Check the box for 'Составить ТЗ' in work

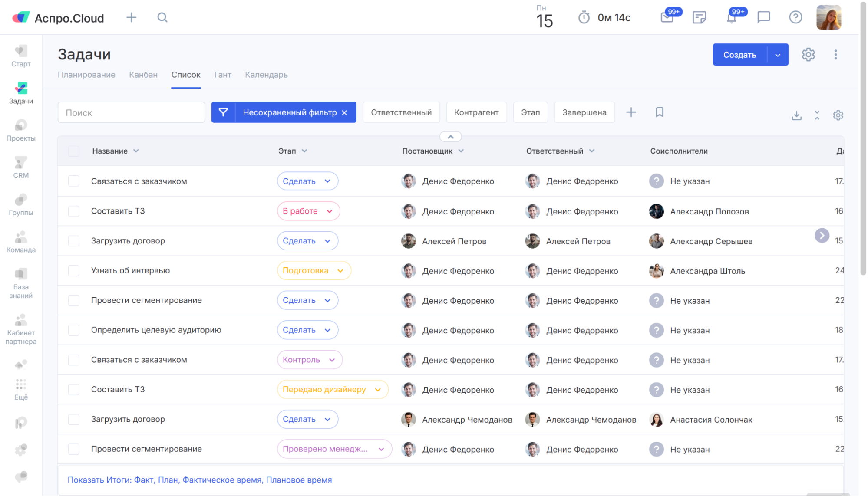74,211
